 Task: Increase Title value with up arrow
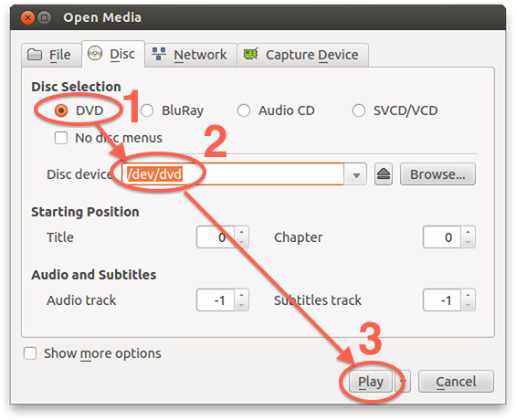pos(241,232)
